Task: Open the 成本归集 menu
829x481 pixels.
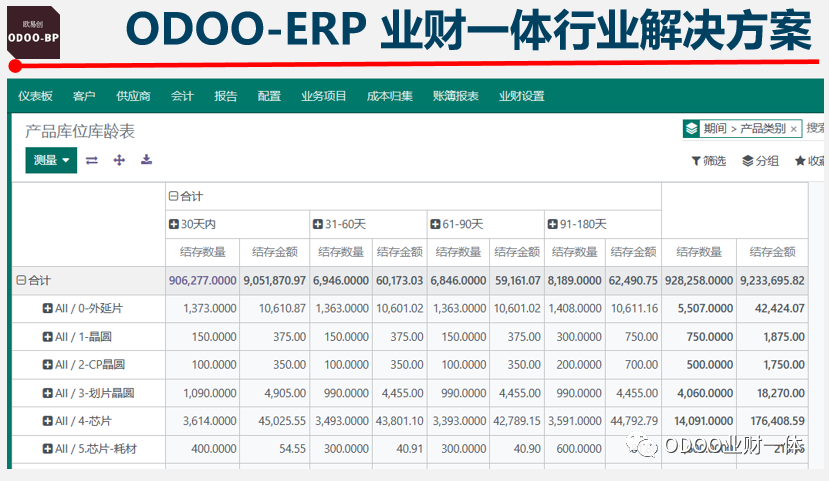Action: [x=390, y=96]
